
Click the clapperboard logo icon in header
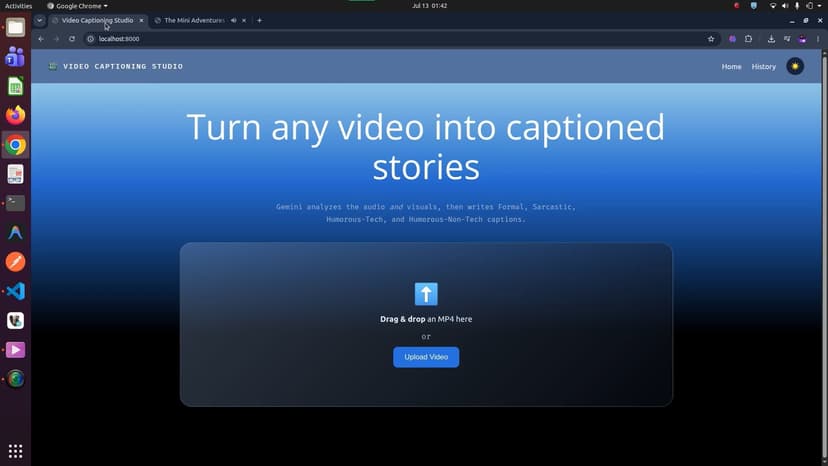[x=53, y=66]
